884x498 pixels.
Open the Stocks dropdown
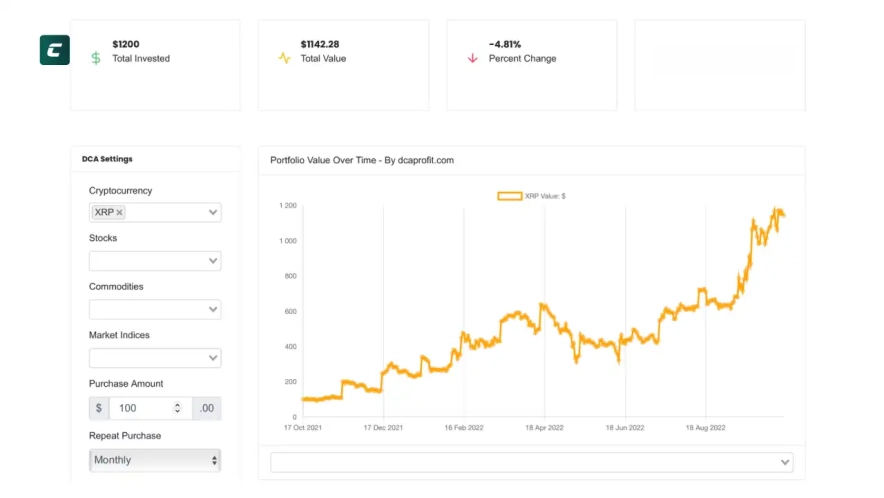coord(155,260)
